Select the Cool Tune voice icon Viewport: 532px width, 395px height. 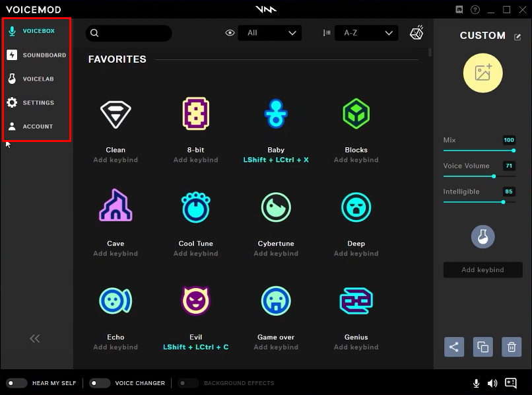tap(196, 207)
